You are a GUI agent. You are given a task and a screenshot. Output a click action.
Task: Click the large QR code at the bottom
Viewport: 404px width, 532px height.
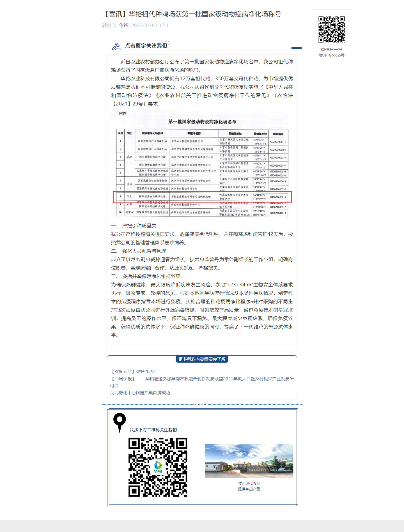(158, 467)
